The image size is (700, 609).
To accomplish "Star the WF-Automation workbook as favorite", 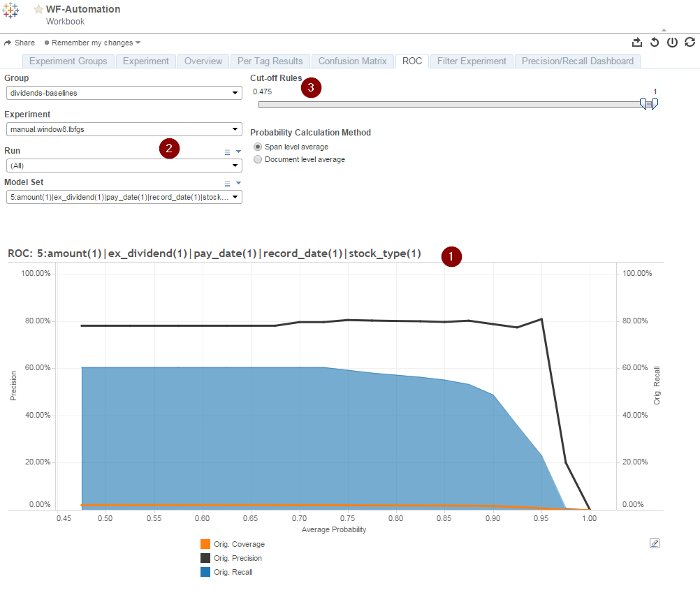I will (39, 9).
